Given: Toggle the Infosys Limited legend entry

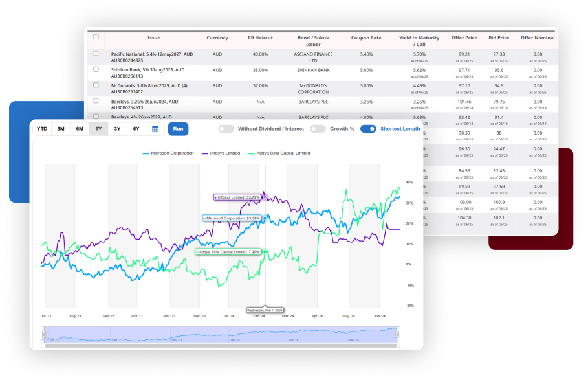Looking at the screenshot, I should tap(221, 153).
